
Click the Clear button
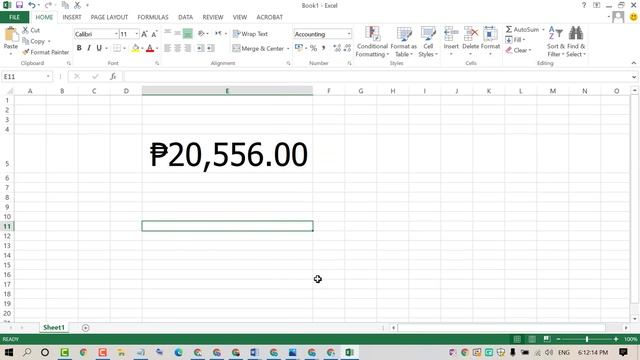[x=518, y=50]
